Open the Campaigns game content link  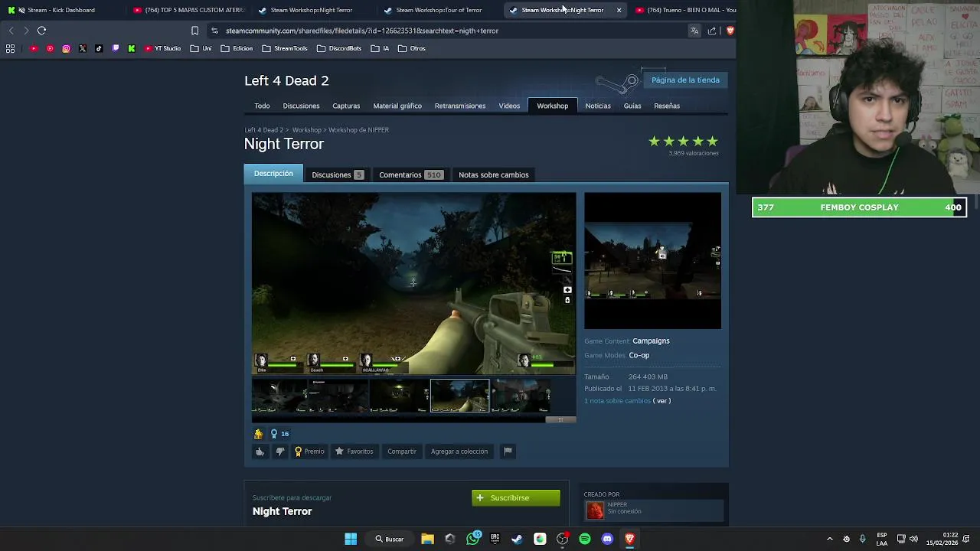pyautogui.click(x=651, y=341)
